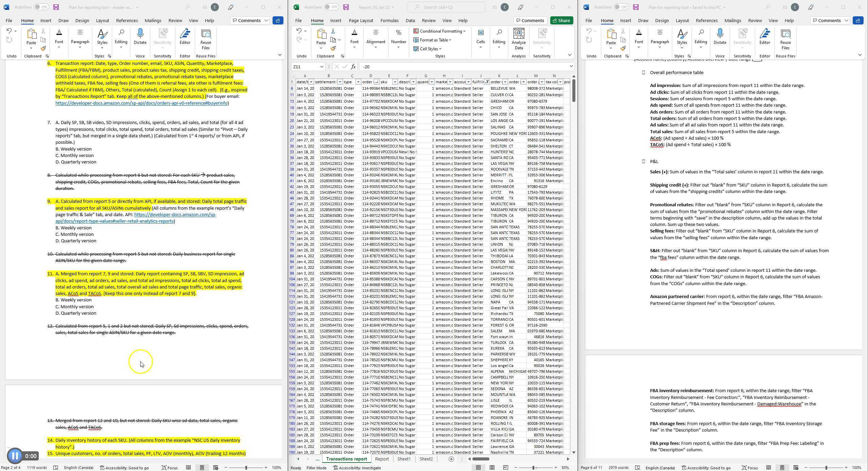
Task: Open the Editor pane in Word
Action: pyautogui.click(x=185, y=38)
